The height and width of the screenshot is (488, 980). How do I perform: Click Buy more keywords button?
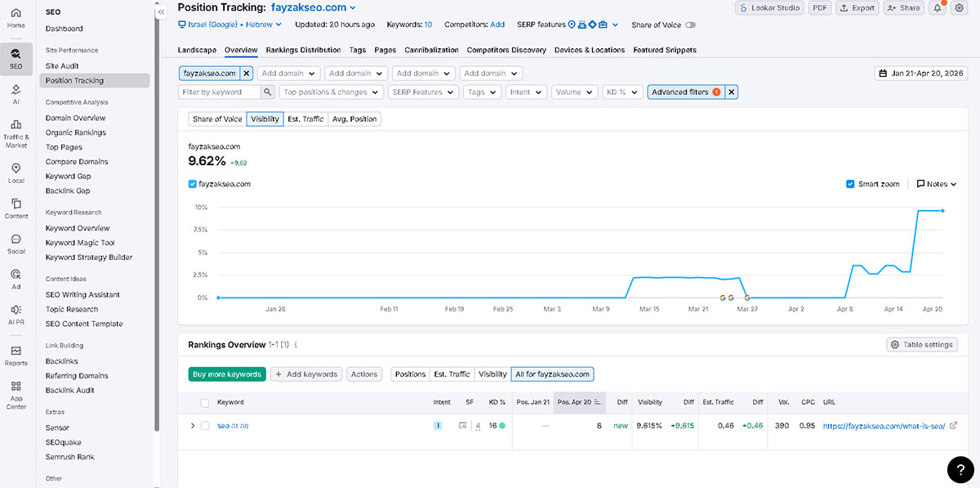coord(227,374)
